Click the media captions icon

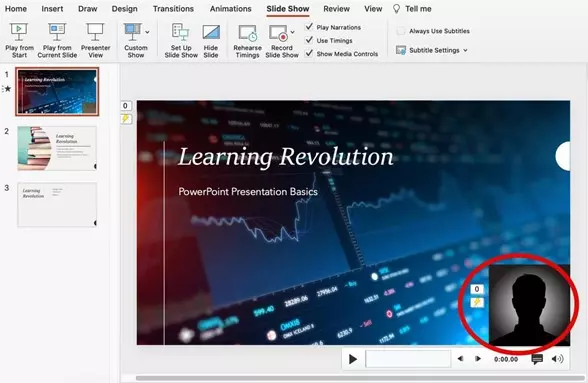pos(537,359)
